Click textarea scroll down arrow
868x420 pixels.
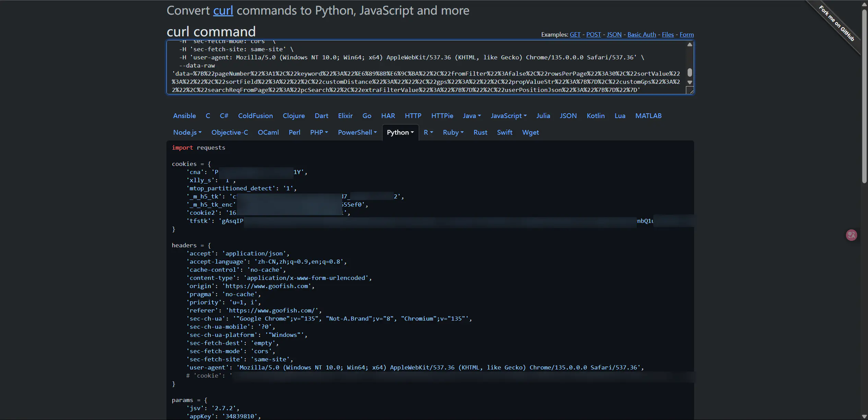point(689,82)
